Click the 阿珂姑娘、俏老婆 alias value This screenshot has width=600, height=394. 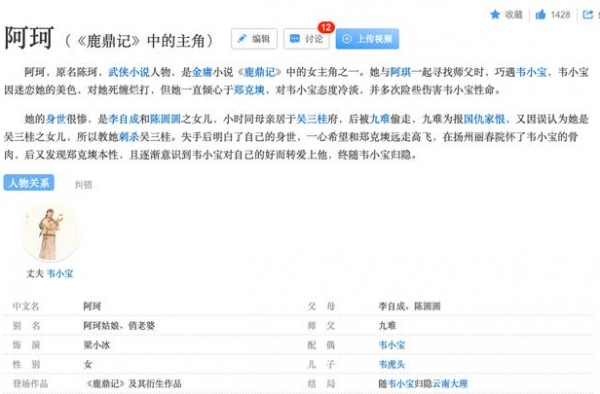point(119,326)
